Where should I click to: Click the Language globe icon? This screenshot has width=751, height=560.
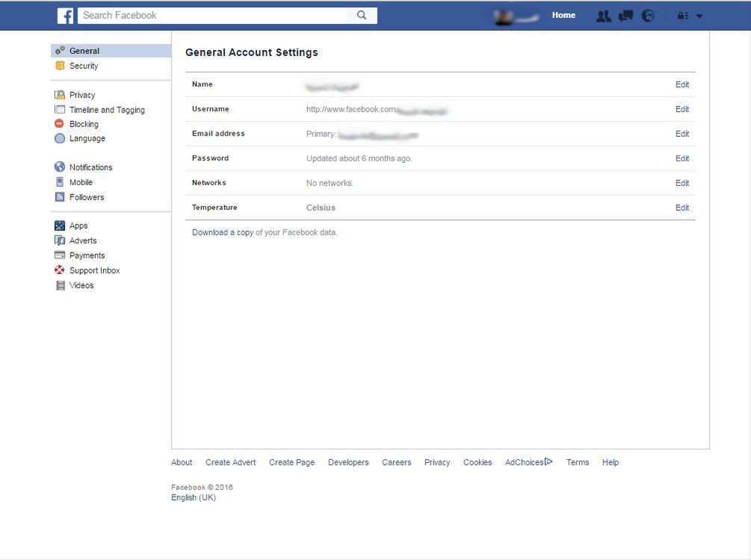point(59,138)
